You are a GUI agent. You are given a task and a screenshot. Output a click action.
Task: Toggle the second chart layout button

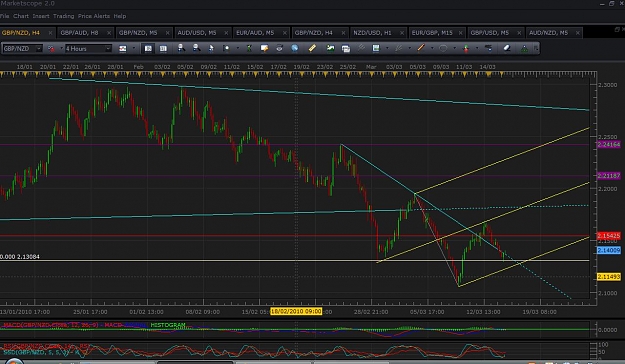click(x=163, y=49)
